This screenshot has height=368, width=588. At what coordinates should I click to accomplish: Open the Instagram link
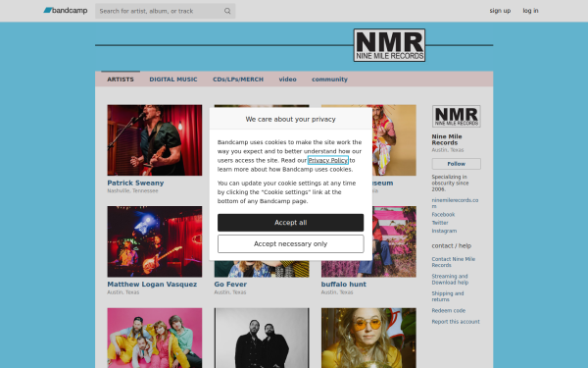point(444,231)
